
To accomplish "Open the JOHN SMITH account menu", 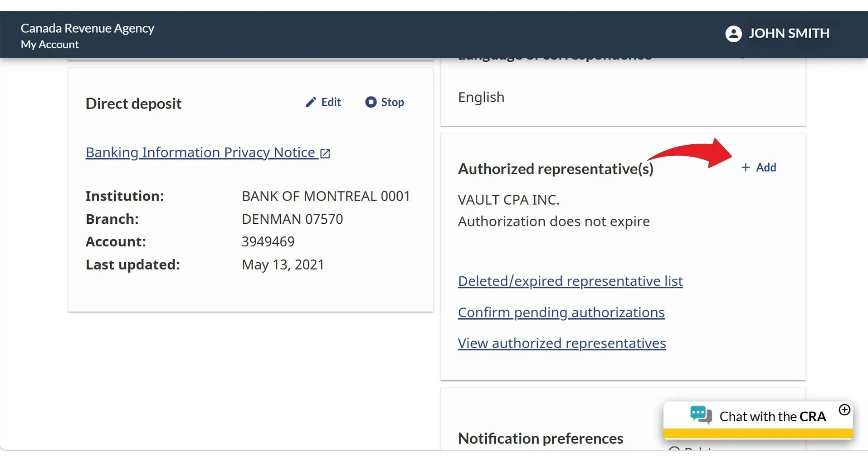I will [777, 34].
